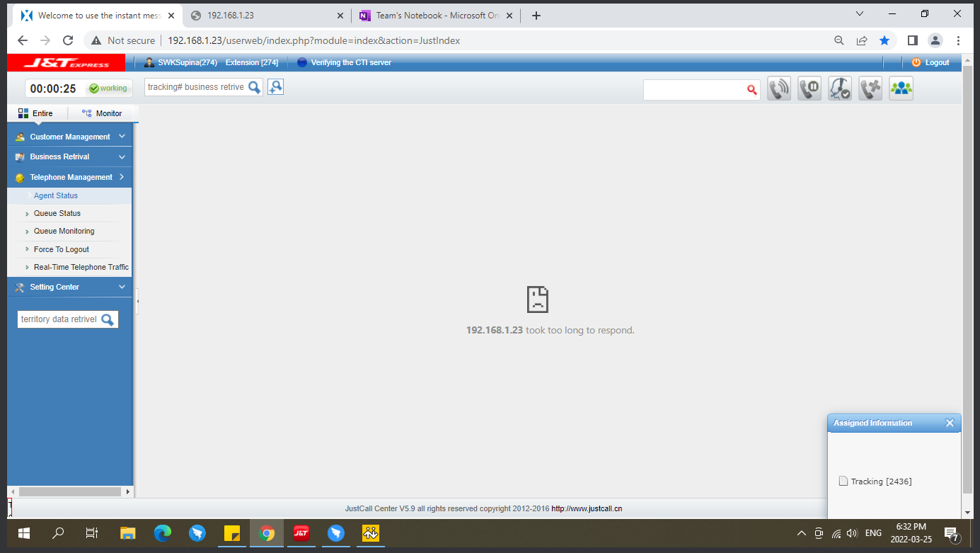
Task: Click the ringing phone call icon
Action: (779, 89)
